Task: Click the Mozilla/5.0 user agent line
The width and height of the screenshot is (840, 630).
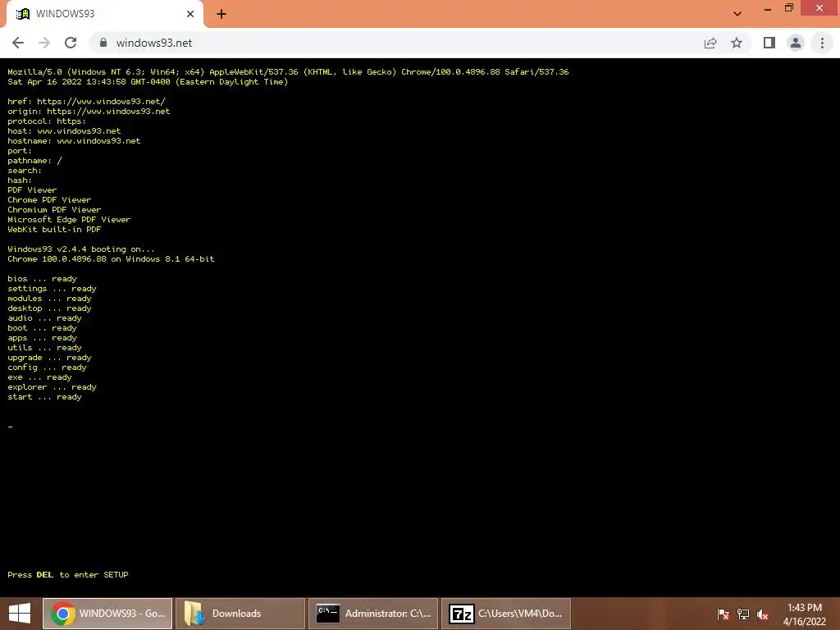Action: (x=288, y=72)
